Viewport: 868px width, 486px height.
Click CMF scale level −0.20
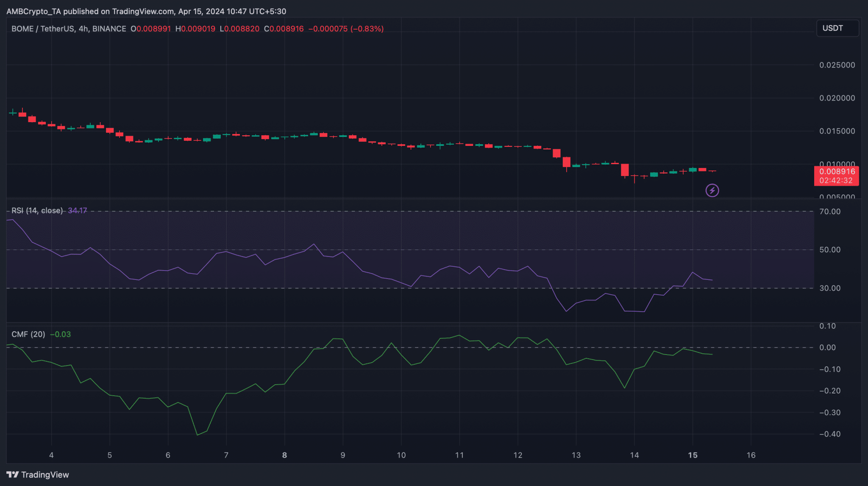[x=830, y=391]
